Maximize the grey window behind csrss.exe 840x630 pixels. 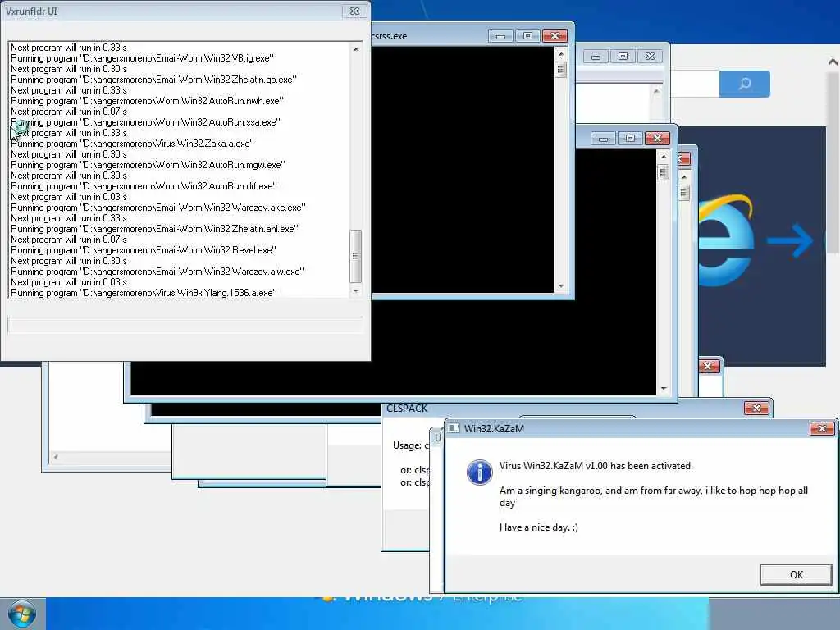[623, 57]
